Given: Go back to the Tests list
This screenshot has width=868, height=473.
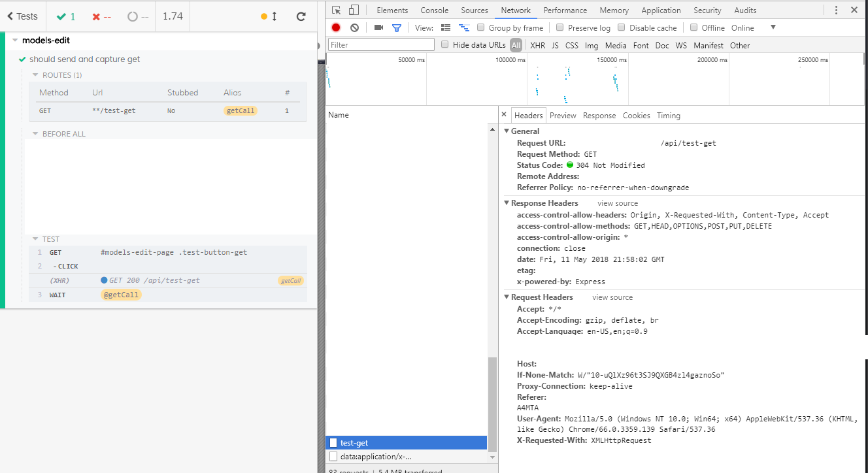Looking at the screenshot, I should (x=22, y=16).
